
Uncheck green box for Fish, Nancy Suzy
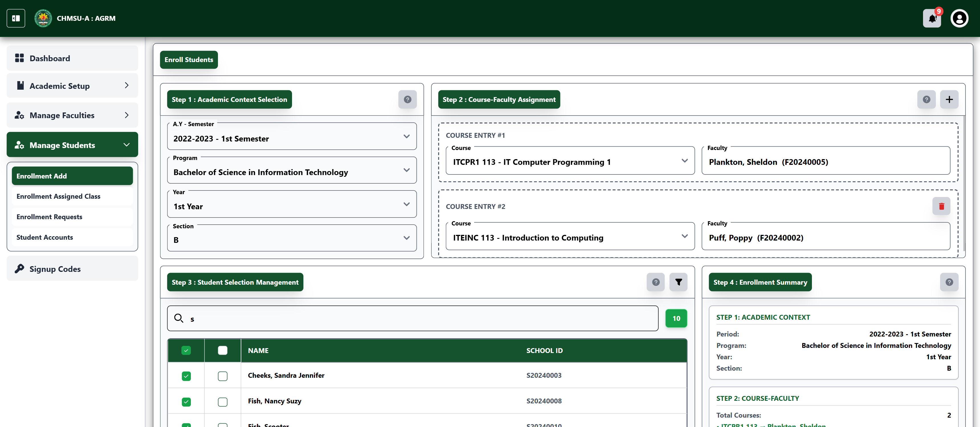pyautogui.click(x=186, y=402)
